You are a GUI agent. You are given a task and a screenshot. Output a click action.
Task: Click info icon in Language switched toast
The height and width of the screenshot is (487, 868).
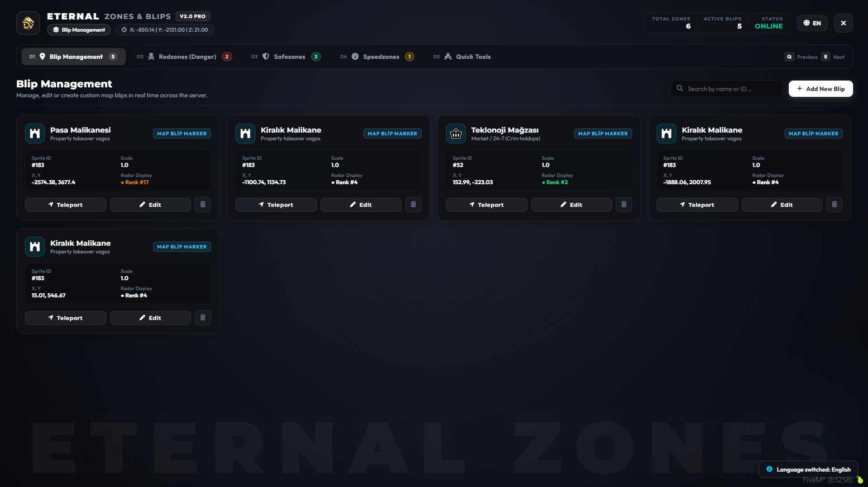coord(769,469)
